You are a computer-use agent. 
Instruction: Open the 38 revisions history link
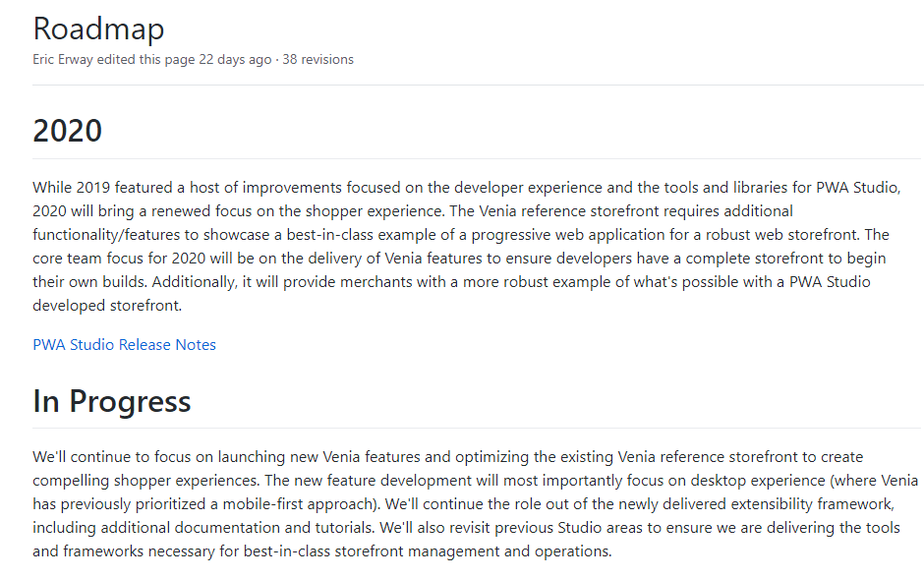(318, 60)
